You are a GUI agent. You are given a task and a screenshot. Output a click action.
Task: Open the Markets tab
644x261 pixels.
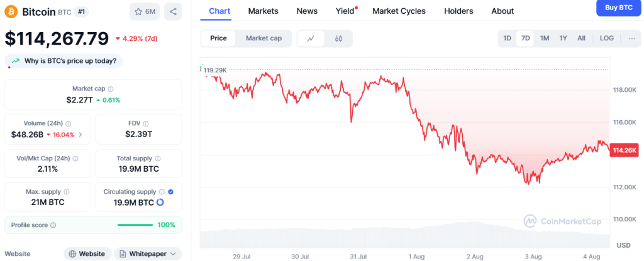pos(264,11)
